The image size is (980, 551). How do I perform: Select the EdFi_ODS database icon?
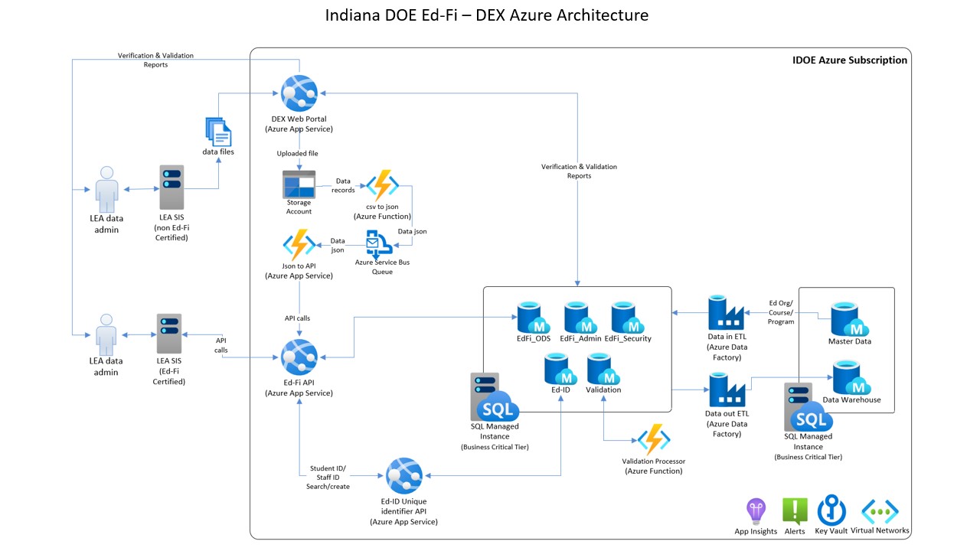533,318
